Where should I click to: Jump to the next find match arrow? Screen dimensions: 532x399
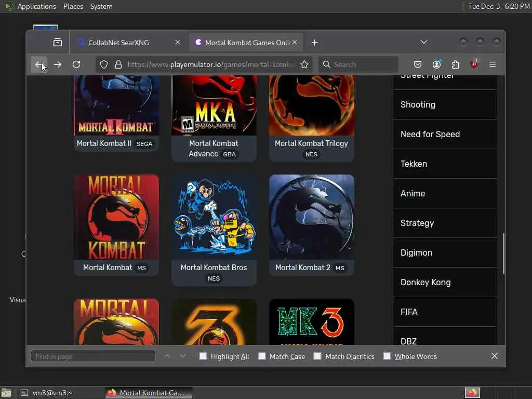(x=183, y=356)
